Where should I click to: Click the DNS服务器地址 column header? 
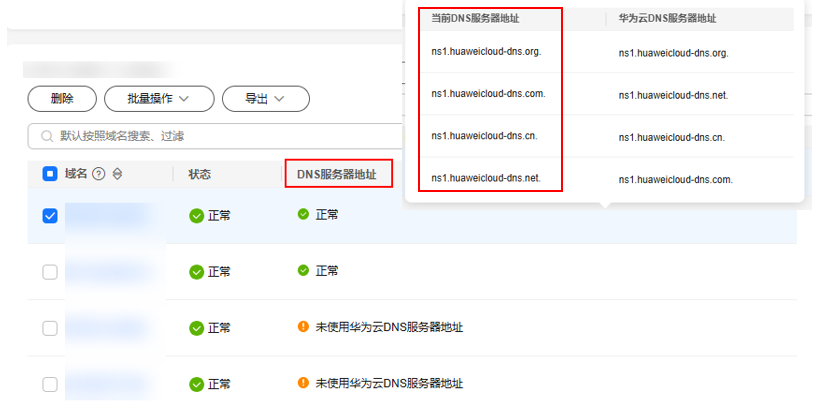(336, 174)
